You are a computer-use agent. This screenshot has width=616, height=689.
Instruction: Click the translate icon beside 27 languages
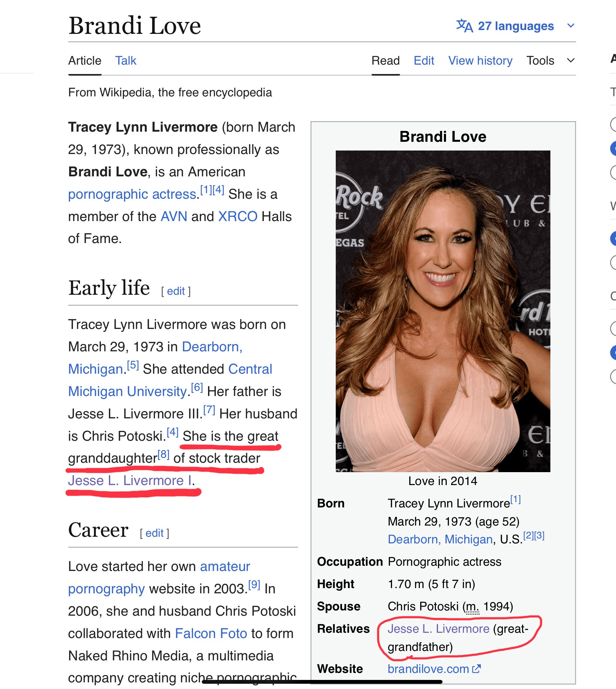click(x=465, y=26)
